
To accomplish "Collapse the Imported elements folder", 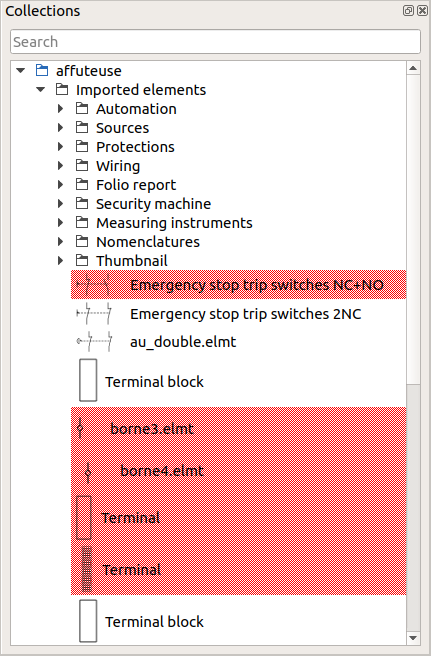I will click(41, 90).
